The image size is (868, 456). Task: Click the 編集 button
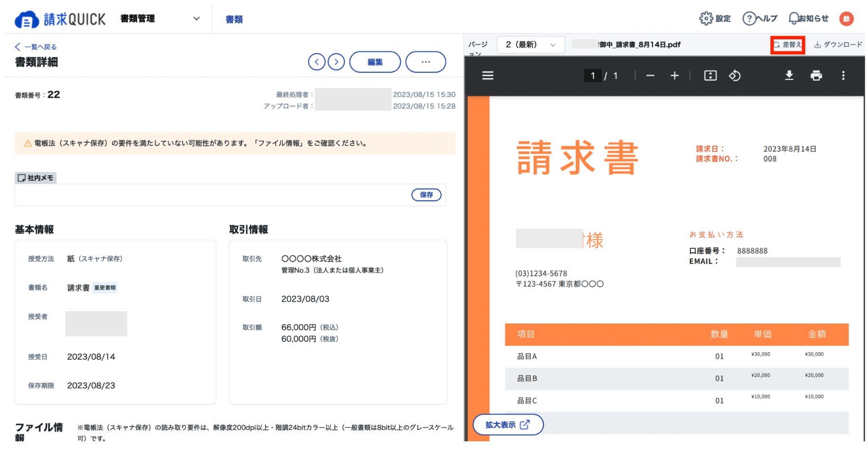point(375,62)
